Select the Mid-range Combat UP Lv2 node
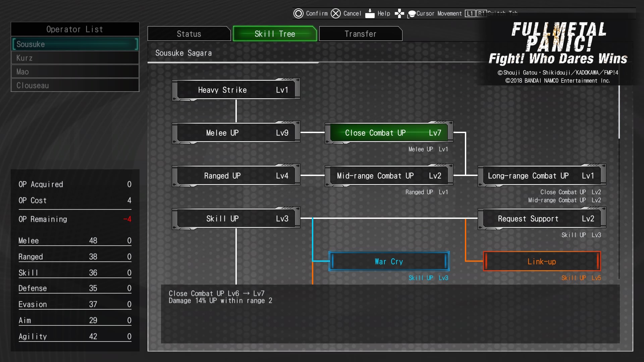 389,176
